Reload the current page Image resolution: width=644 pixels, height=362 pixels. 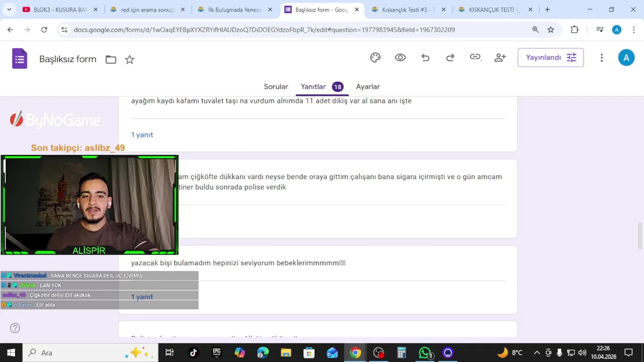pyautogui.click(x=44, y=30)
